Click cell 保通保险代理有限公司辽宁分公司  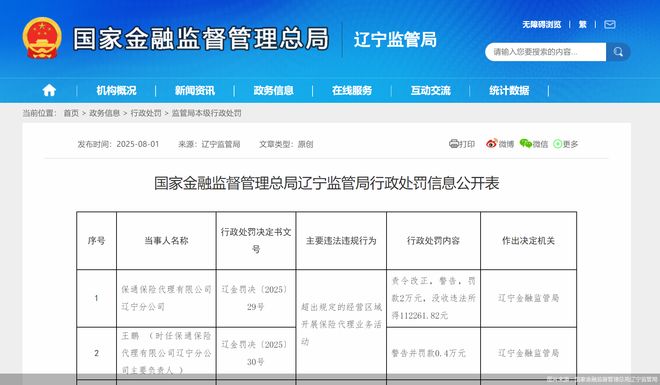coord(166,298)
